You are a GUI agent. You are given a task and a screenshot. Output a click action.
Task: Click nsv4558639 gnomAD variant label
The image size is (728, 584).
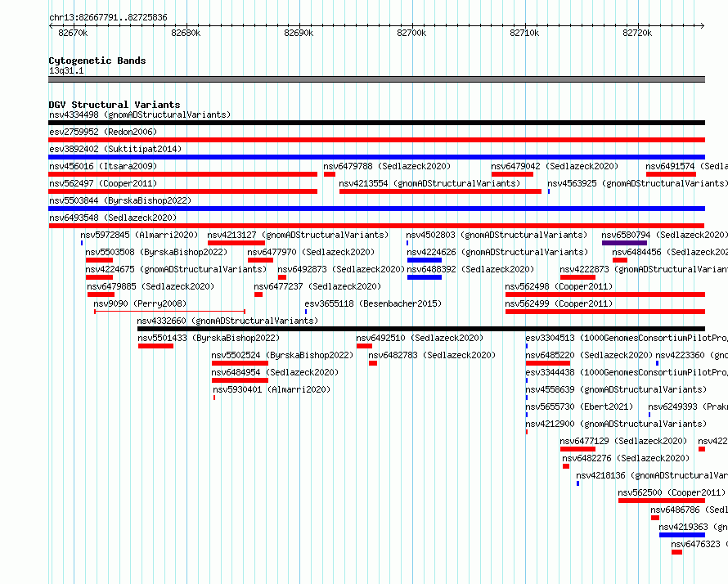tap(616, 389)
